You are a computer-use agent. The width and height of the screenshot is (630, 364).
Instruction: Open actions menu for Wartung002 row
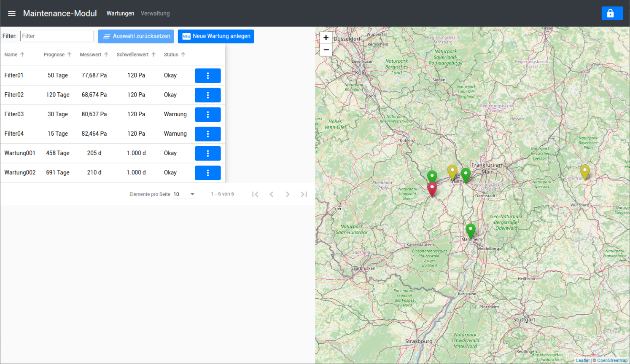click(207, 173)
